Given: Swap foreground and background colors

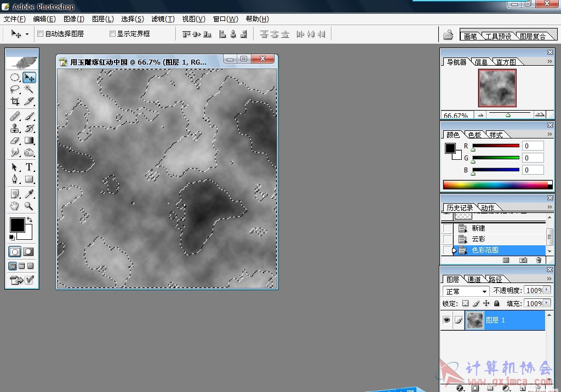Looking at the screenshot, I should point(30,219).
